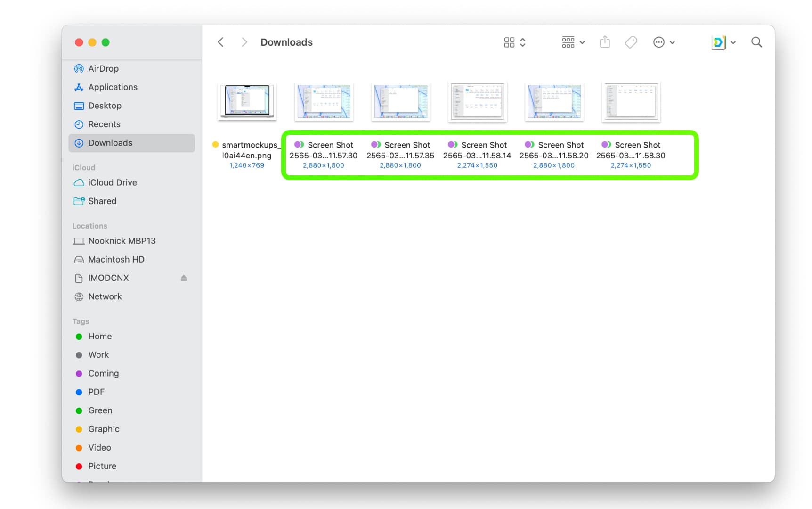Open Recents in the sidebar
Screen dimensions: 812x509
tap(104, 124)
